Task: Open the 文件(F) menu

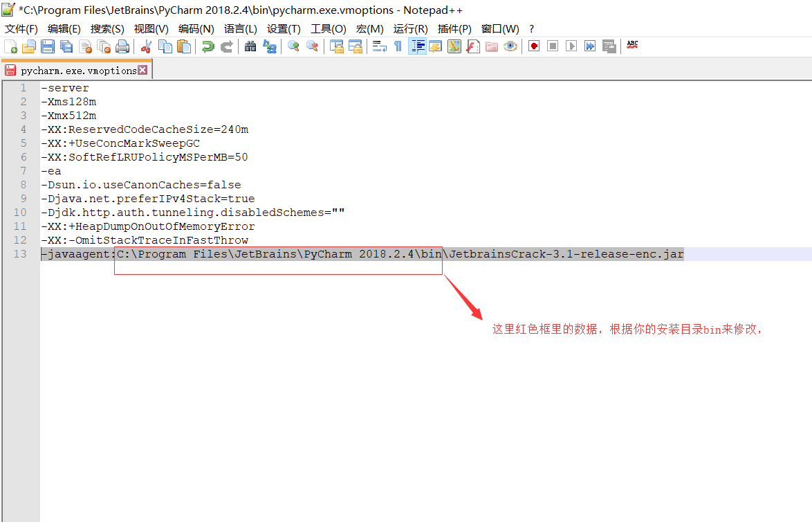Action: click(x=21, y=29)
